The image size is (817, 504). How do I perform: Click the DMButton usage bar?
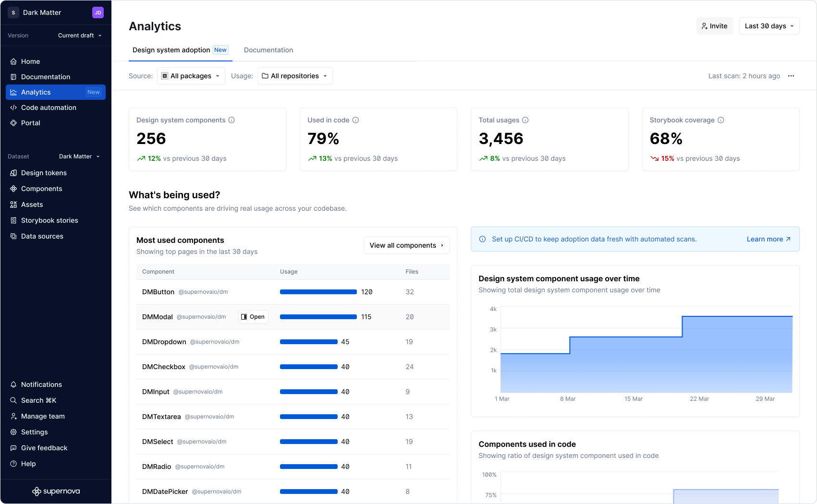pos(318,292)
